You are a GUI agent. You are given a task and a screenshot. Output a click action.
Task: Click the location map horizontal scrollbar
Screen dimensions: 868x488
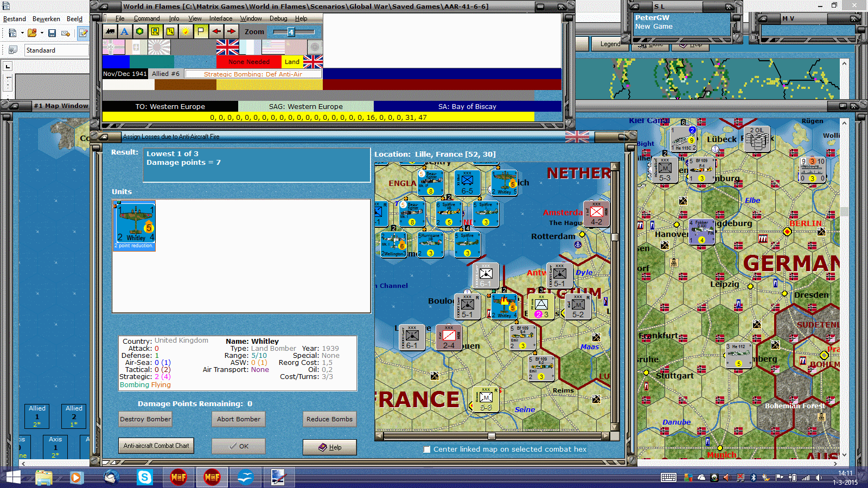(492, 436)
